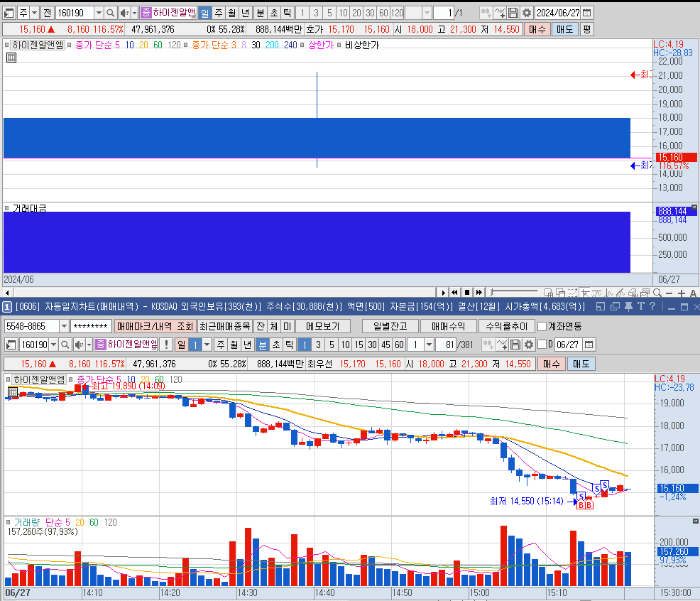The image size is (700, 601).
Task: Click speaker icon in lower chart toolbar
Action: click(x=79, y=345)
